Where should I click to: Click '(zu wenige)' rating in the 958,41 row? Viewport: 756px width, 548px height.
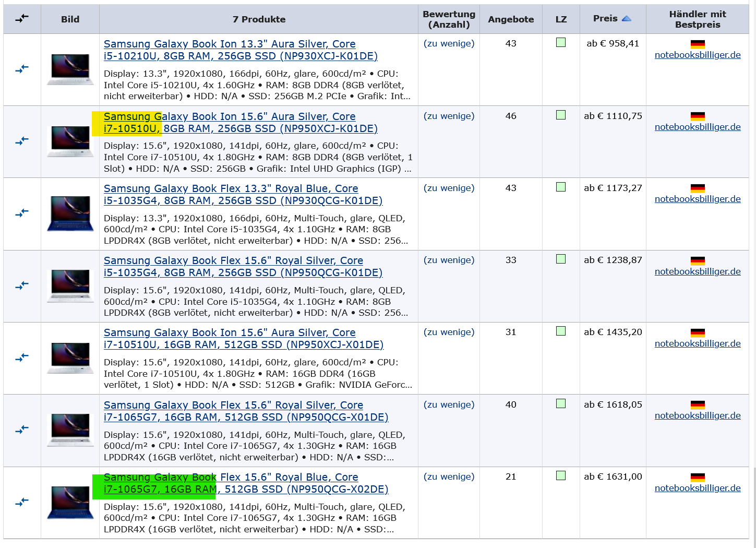click(x=449, y=43)
